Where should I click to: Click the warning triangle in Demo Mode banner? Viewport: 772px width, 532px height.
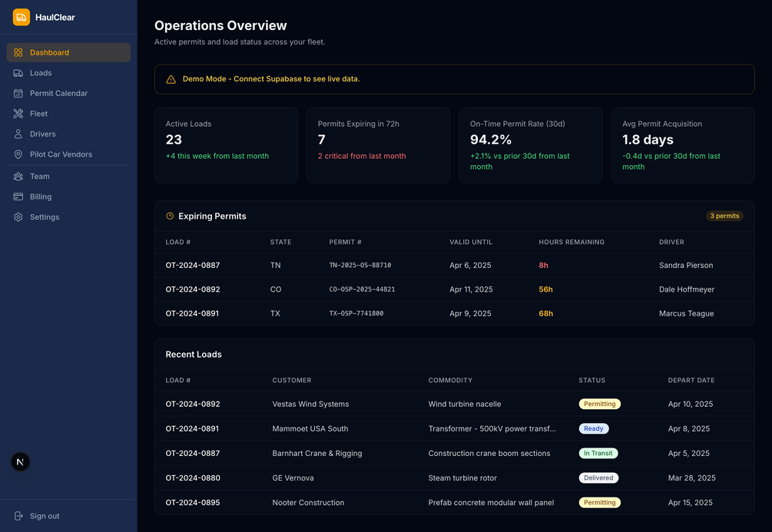pyautogui.click(x=171, y=79)
